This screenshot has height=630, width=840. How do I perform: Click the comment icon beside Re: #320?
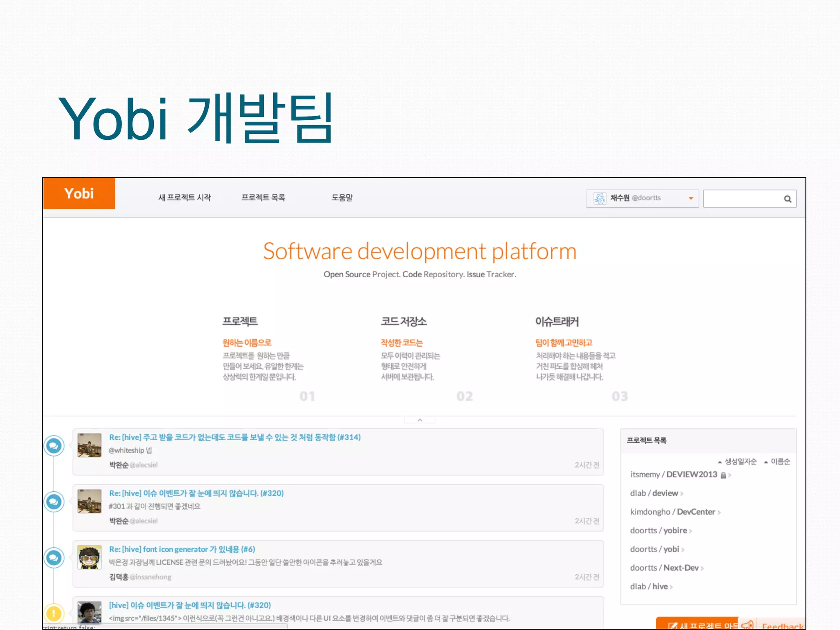click(54, 502)
